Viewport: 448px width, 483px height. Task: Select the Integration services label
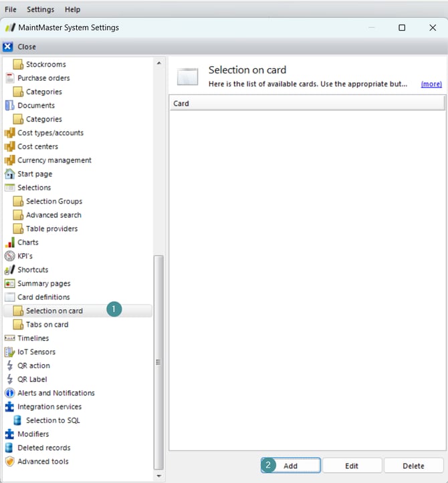click(x=49, y=407)
